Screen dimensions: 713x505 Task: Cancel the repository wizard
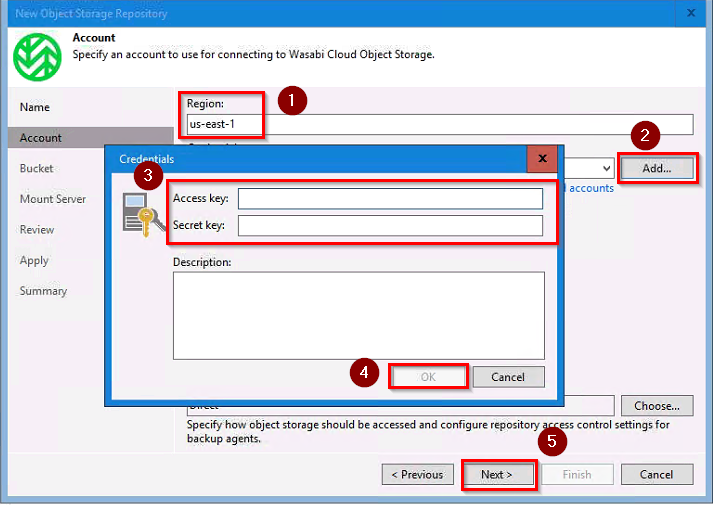click(x=657, y=474)
